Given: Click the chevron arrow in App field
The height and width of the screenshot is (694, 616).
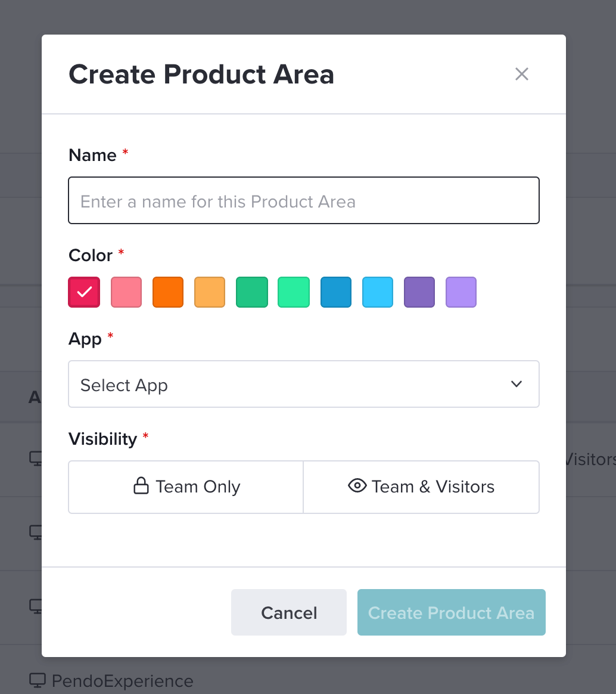Looking at the screenshot, I should (517, 384).
